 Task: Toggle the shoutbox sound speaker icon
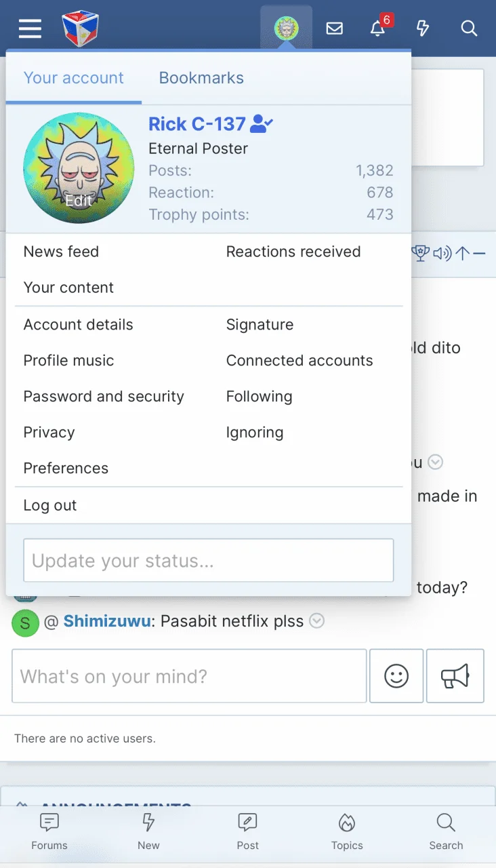[x=442, y=254]
